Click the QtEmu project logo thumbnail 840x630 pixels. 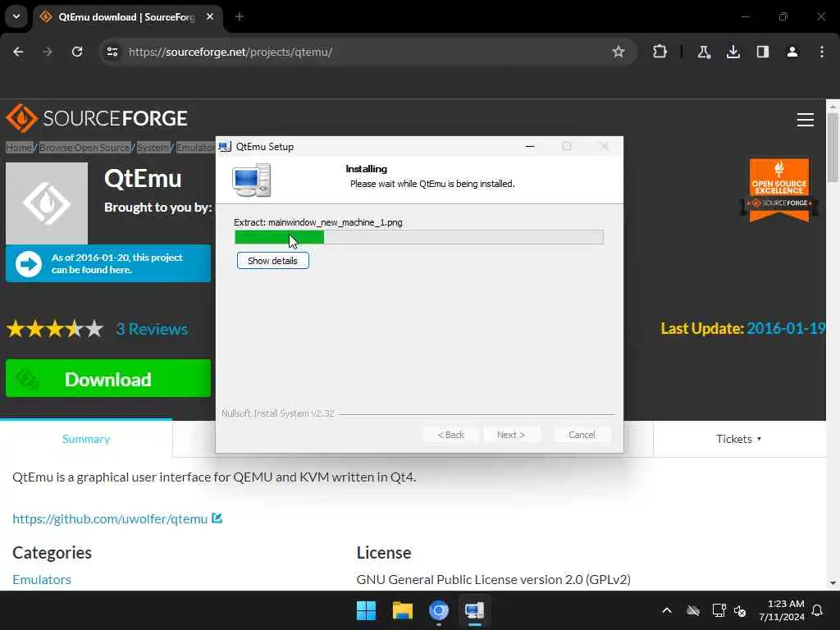point(47,203)
